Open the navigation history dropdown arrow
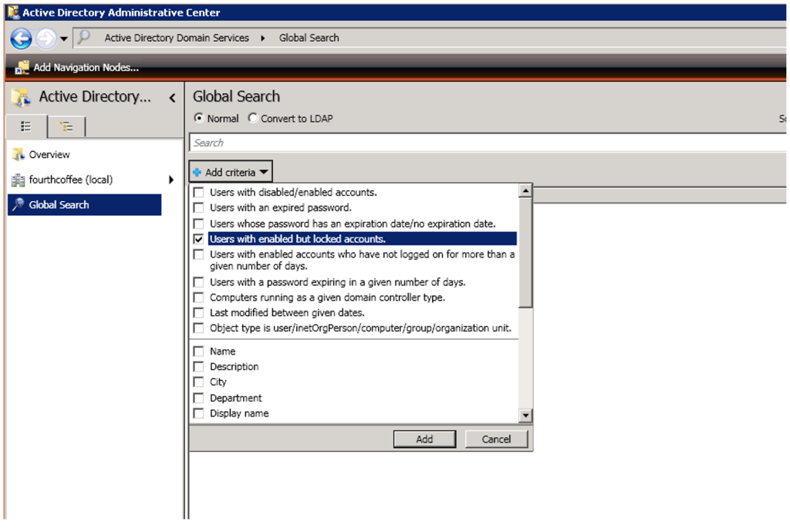 pyautogui.click(x=64, y=38)
